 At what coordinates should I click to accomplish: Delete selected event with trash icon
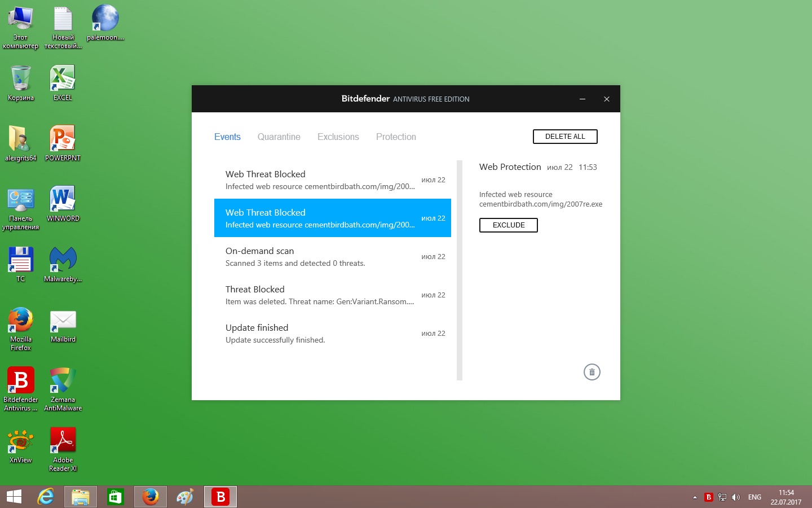pyautogui.click(x=592, y=372)
